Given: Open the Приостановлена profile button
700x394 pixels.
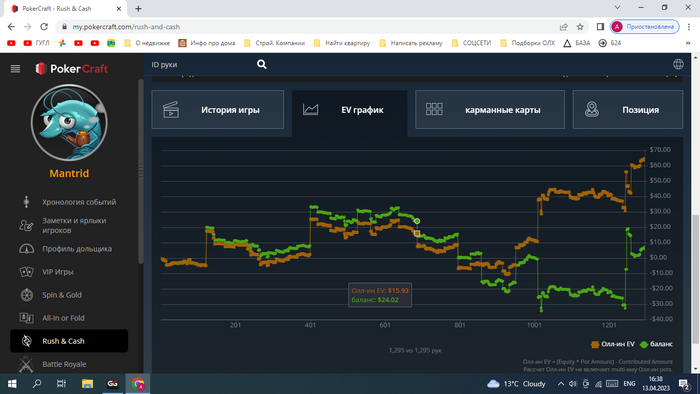Looking at the screenshot, I should coord(645,27).
